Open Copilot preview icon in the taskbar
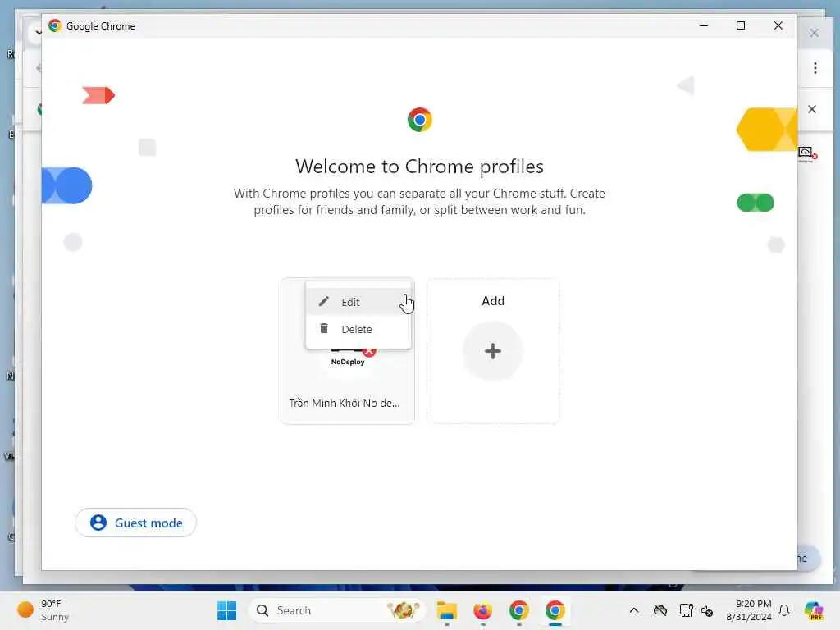 [813, 610]
